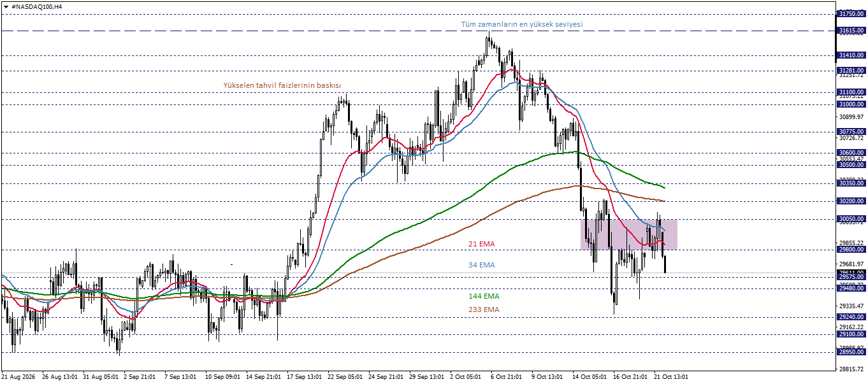This screenshot has height=384, width=868.
Task: Click the 29681.97 price axis value
Action: [x=851, y=264]
